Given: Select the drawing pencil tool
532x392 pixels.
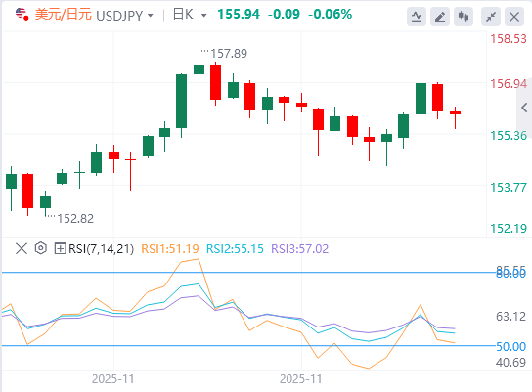Looking at the screenshot, I should [440, 17].
